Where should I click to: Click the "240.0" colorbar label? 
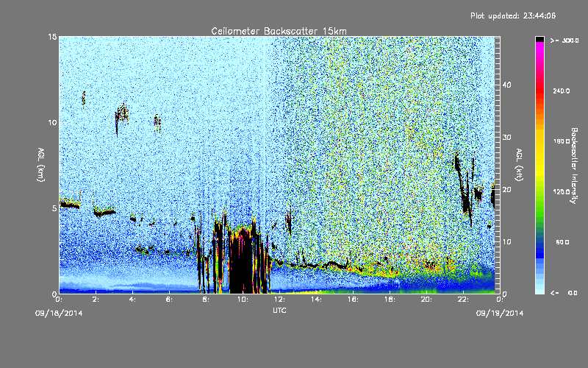pos(562,91)
